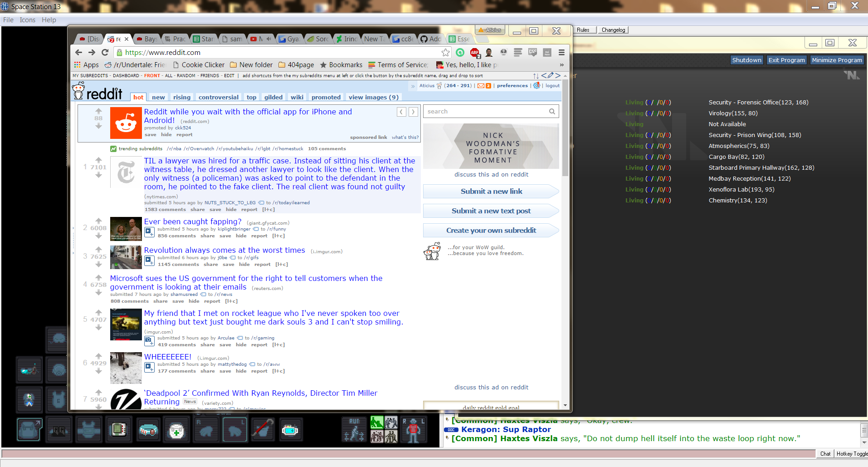Screen dimensions: 868x467
Task: Click the Exit Program button
Action: point(786,60)
